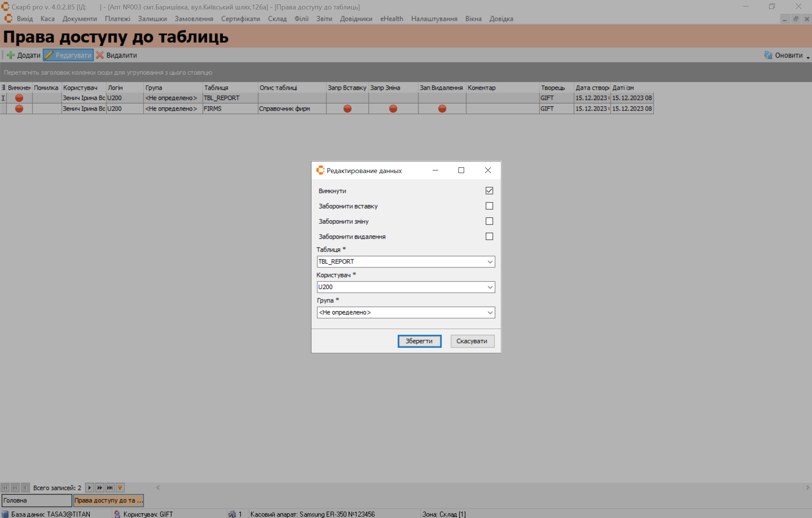Click the orange filter funnel icon
The image size is (812, 518).
(120, 488)
